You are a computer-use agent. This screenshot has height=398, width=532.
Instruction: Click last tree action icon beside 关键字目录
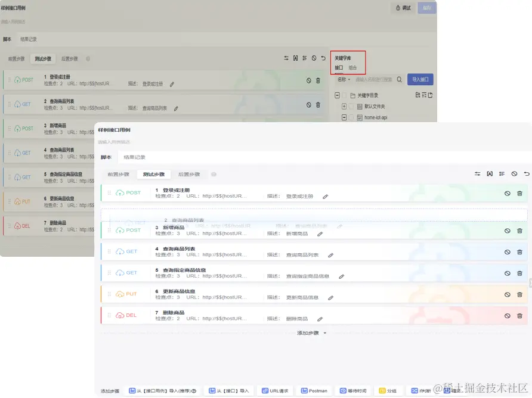(x=430, y=95)
